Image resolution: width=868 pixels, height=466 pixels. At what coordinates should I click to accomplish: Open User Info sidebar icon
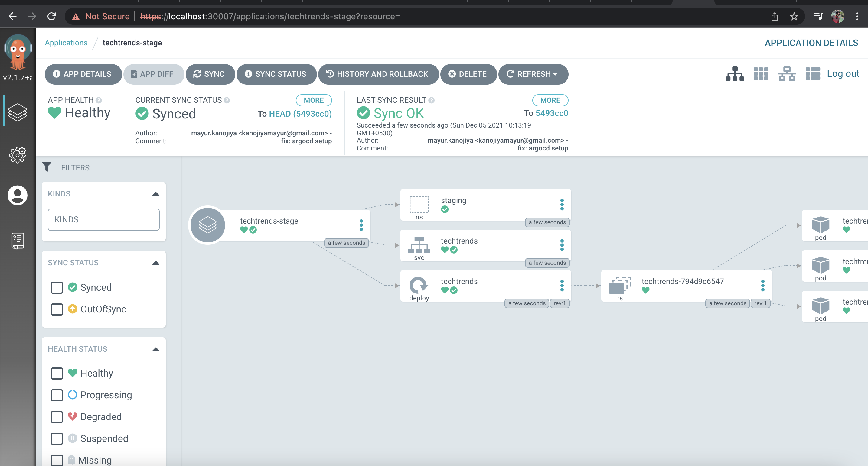[x=18, y=195]
